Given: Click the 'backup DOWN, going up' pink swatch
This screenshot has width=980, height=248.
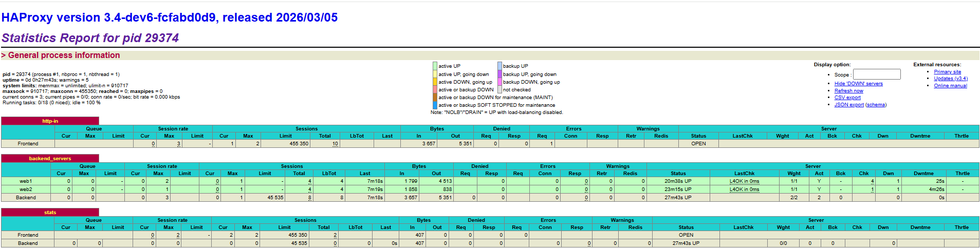Looking at the screenshot, I should (x=500, y=82).
